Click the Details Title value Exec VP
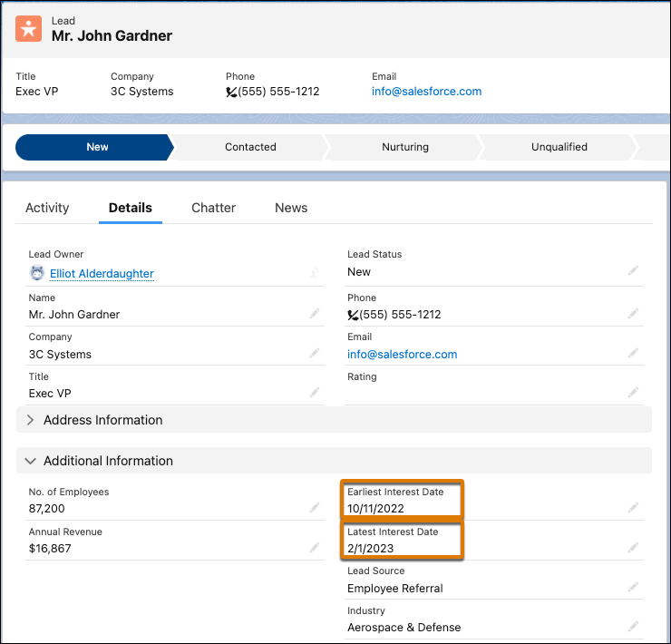The width and height of the screenshot is (671, 644). point(50,394)
